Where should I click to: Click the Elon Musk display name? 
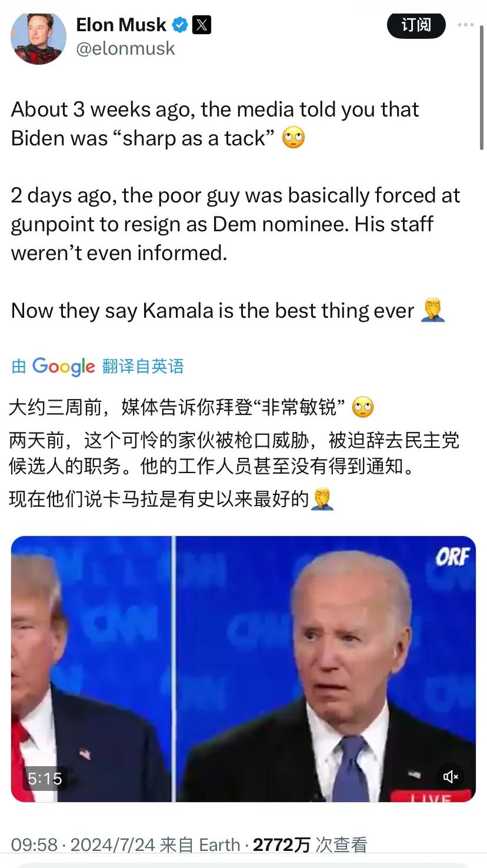click(121, 25)
